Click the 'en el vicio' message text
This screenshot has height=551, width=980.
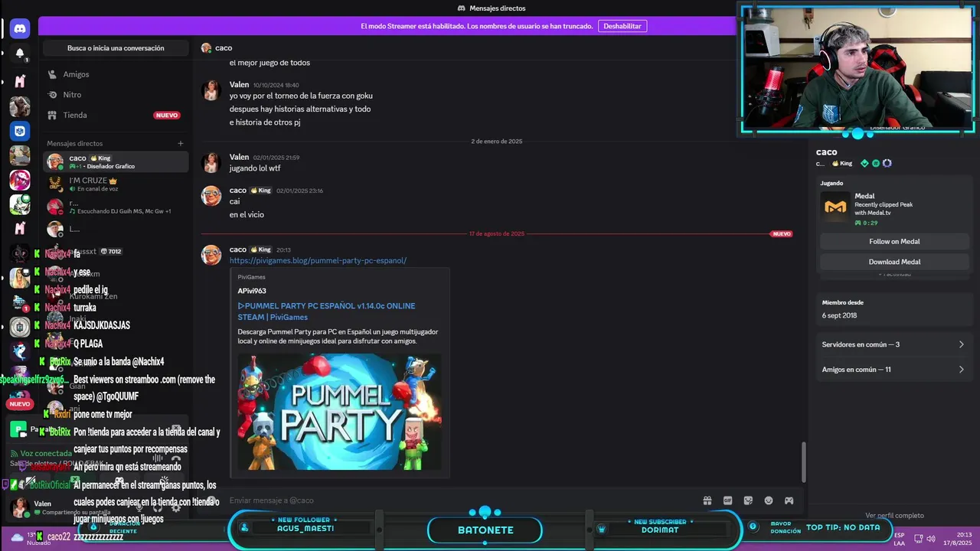point(247,215)
